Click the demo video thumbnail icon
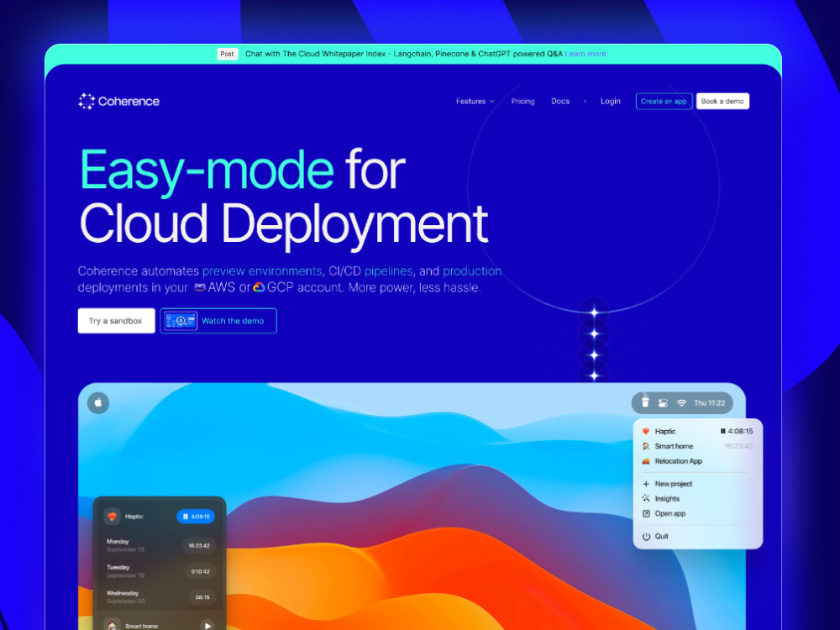The height and width of the screenshot is (630, 840). click(x=181, y=321)
